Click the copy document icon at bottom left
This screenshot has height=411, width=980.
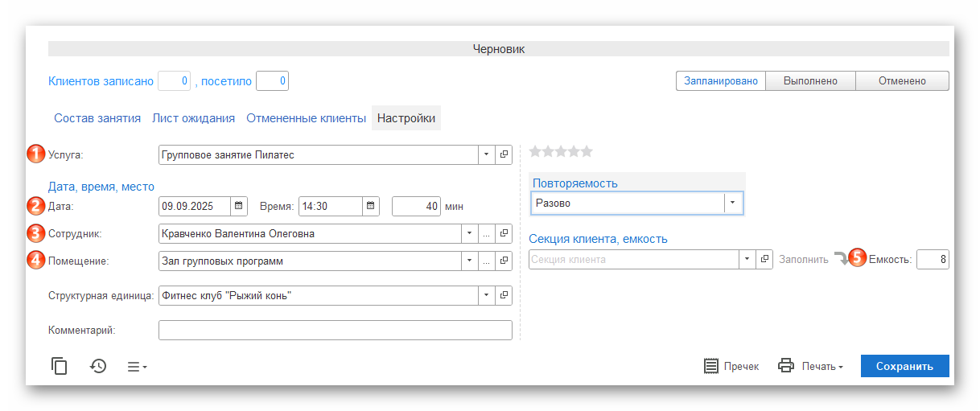[x=59, y=366]
